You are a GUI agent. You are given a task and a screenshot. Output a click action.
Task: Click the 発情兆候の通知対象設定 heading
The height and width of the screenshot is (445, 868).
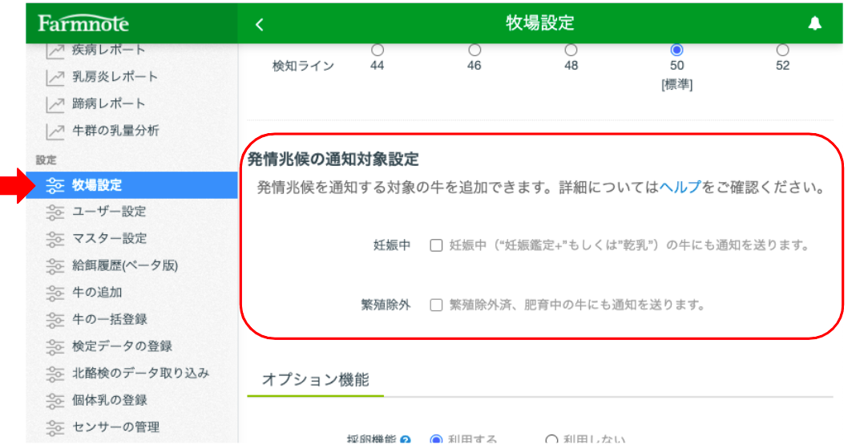(333, 160)
